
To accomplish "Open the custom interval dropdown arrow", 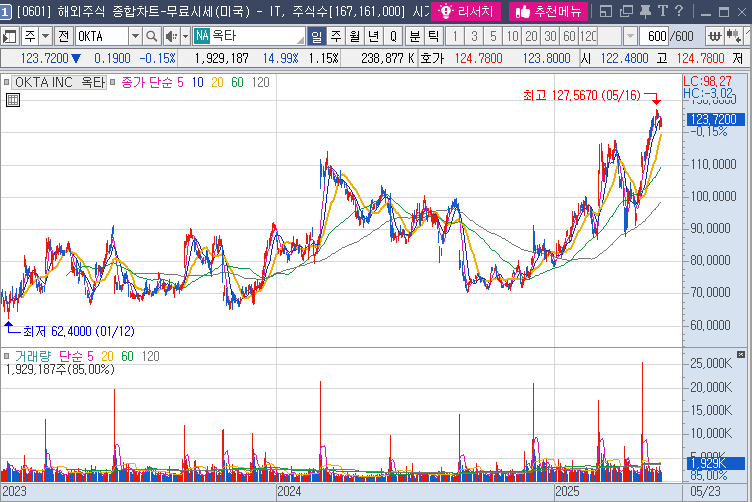I will (630, 36).
